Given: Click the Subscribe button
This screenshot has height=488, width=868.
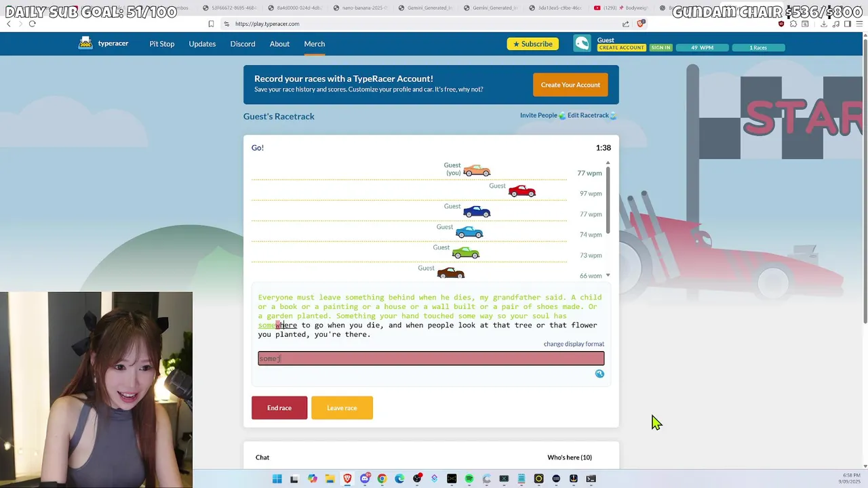Looking at the screenshot, I should coord(533,44).
